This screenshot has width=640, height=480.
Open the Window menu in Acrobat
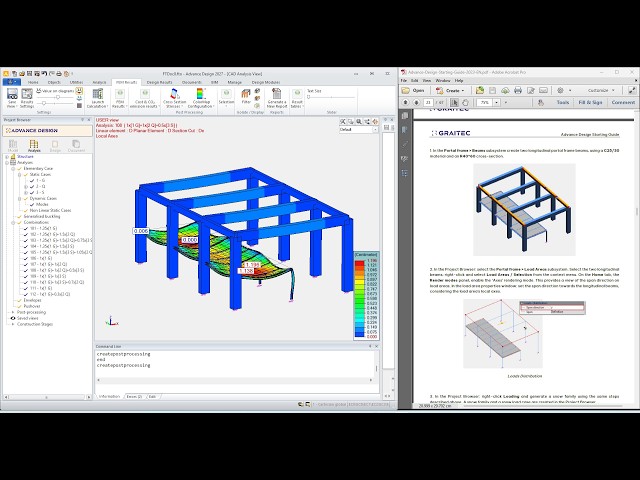coord(443,80)
